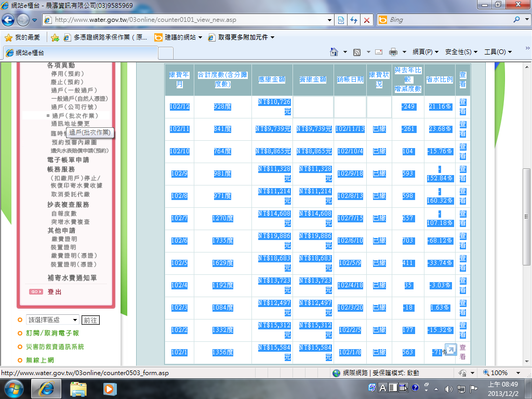
Task: Expand the 過戶(批次作業) tree item
Action: (48, 116)
